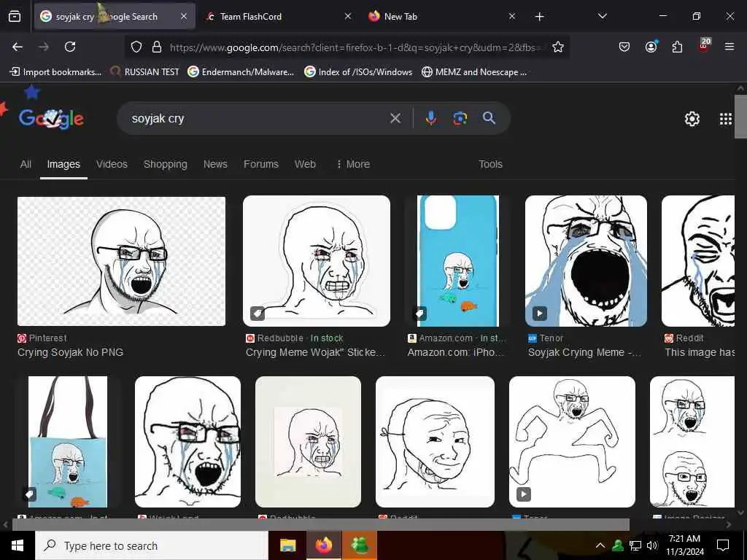The height and width of the screenshot is (560, 747).
Task: Open Windows notification center
Action: tap(723, 545)
